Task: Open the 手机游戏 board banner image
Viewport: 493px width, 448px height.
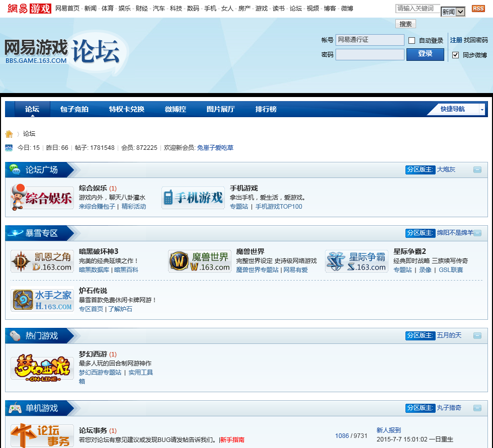Action: point(193,198)
